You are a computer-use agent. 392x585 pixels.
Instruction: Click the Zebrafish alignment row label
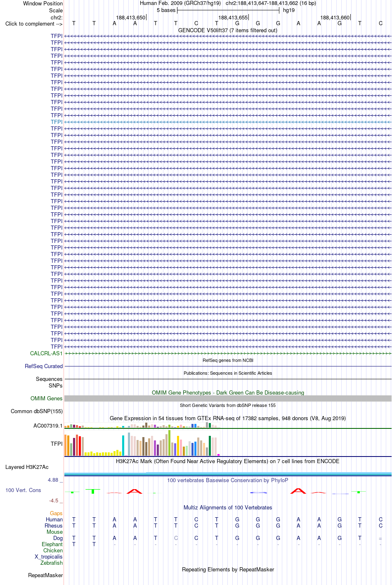coord(52,563)
